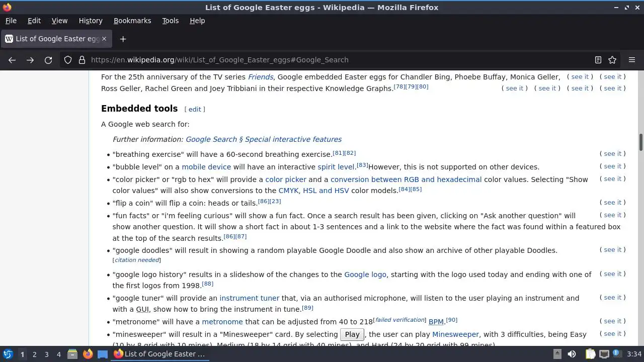Click the removable media tray icon
The width and height of the screenshot is (644, 362).
click(557, 354)
